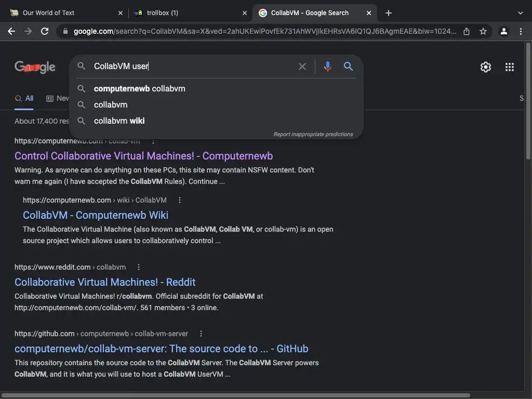The width and height of the screenshot is (532, 399).
Task: Open Chrome three-dot menu
Action: (x=521, y=31)
